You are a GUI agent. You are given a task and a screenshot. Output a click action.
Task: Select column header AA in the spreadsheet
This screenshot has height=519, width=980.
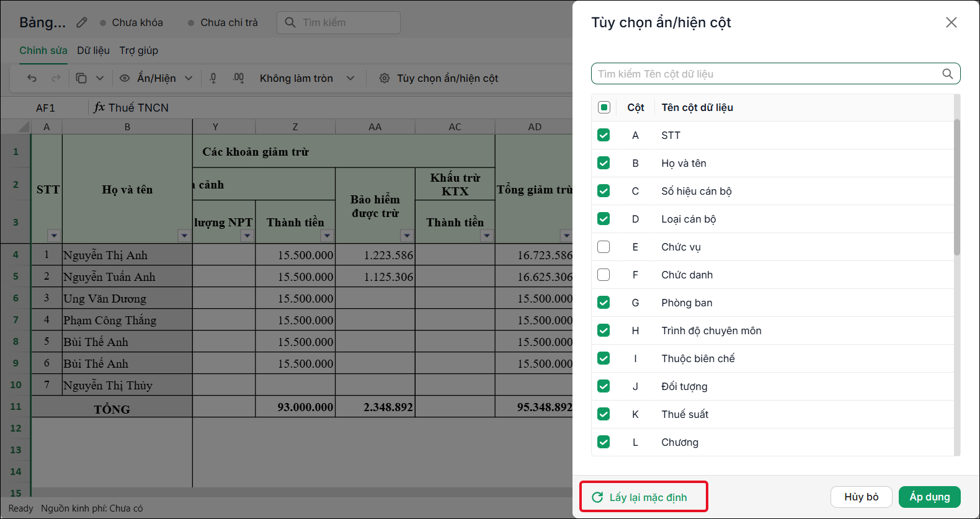[x=375, y=126]
